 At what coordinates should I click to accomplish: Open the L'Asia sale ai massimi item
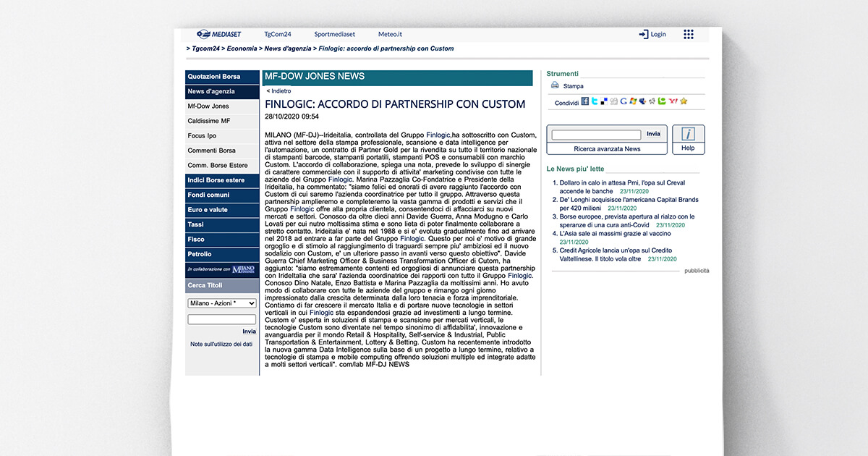[615, 234]
